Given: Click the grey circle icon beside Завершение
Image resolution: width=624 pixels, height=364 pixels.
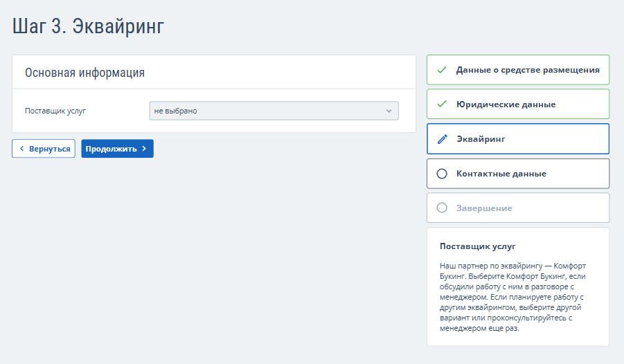Looking at the screenshot, I should [442, 208].
